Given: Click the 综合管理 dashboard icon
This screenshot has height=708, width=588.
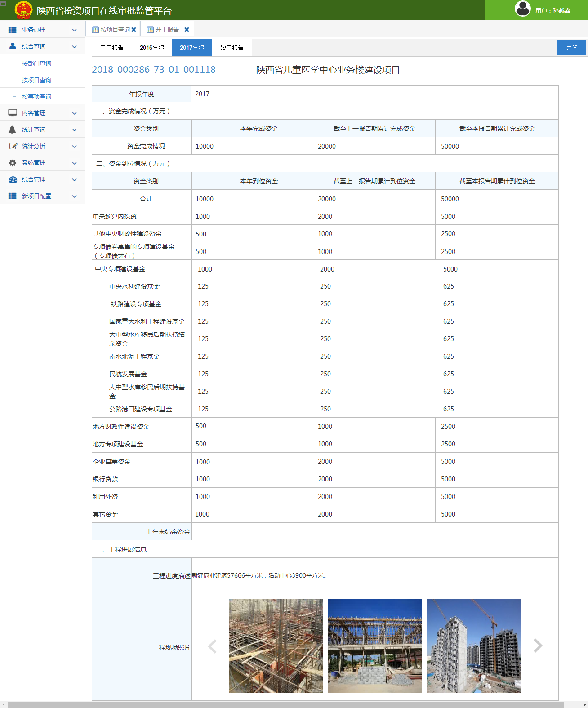Looking at the screenshot, I should (x=13, y=179).
